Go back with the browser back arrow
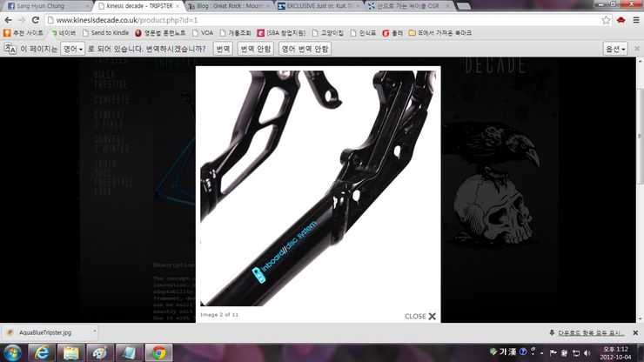This screenshot has width=644, height=362. point(8,20)
